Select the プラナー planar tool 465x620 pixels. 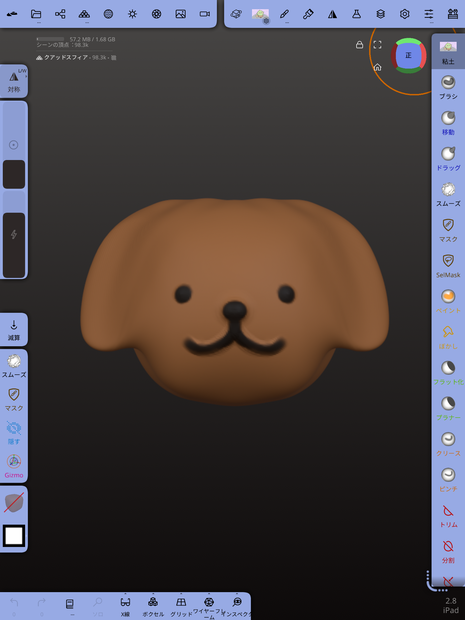tap(448, 408)
